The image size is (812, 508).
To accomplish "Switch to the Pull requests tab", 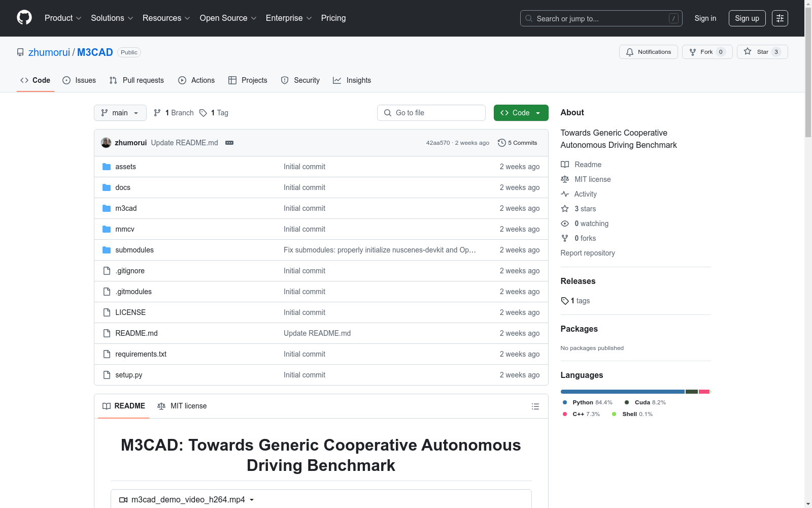I will [137, 80].
